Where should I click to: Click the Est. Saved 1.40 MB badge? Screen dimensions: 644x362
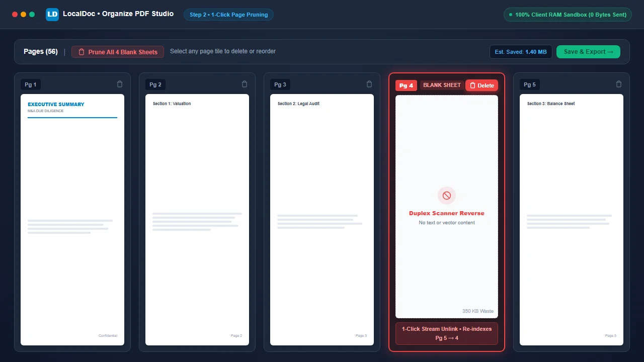coord(521,52)
